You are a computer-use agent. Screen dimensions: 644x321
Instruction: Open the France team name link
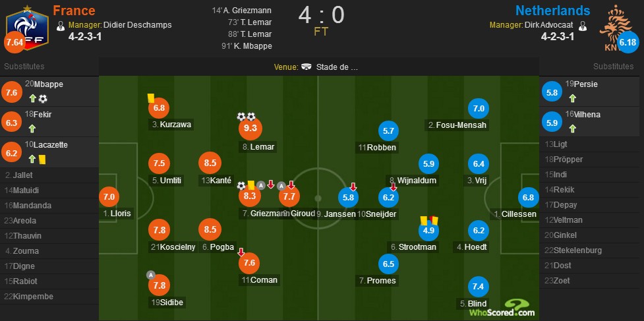click(74, 11)
